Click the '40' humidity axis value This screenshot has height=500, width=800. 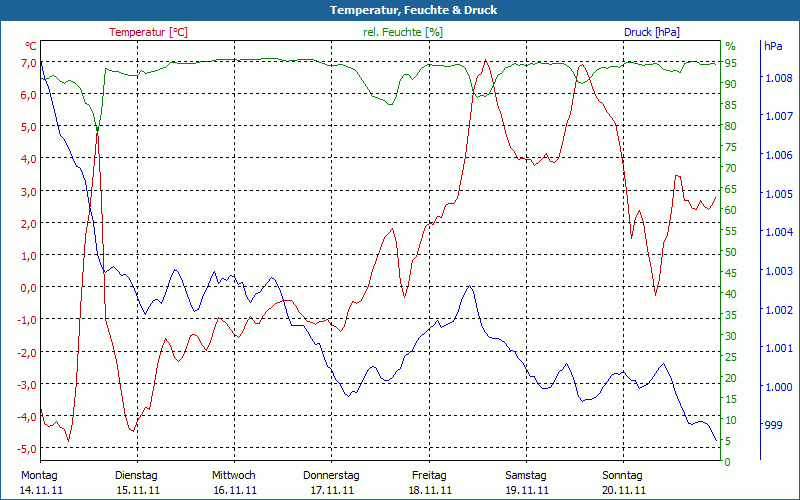(x=730, y=294)
